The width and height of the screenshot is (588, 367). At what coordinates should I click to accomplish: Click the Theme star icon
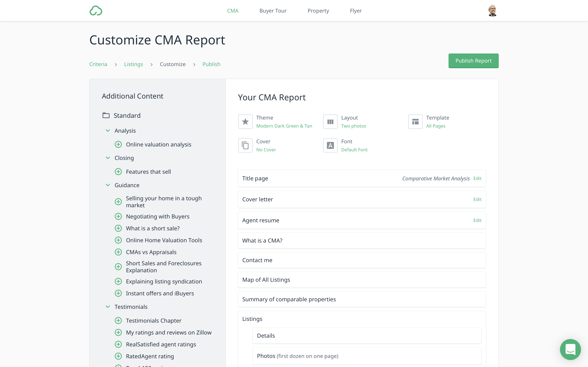coord(245,122)
